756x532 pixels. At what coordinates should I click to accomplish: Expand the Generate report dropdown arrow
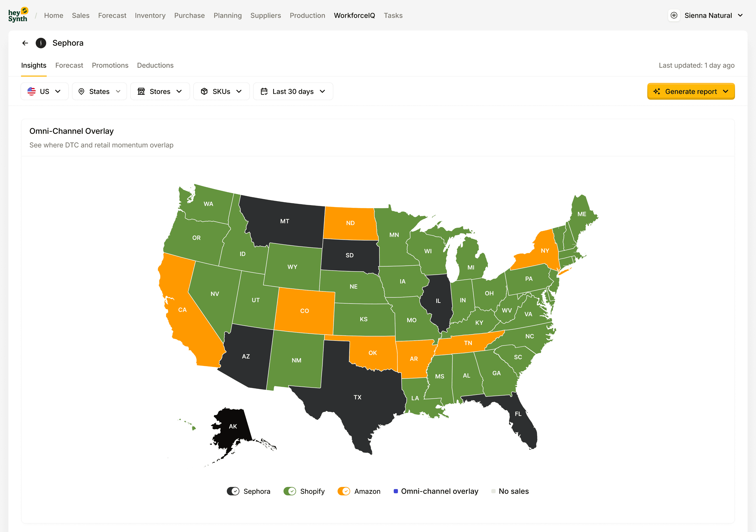(726, 91)
